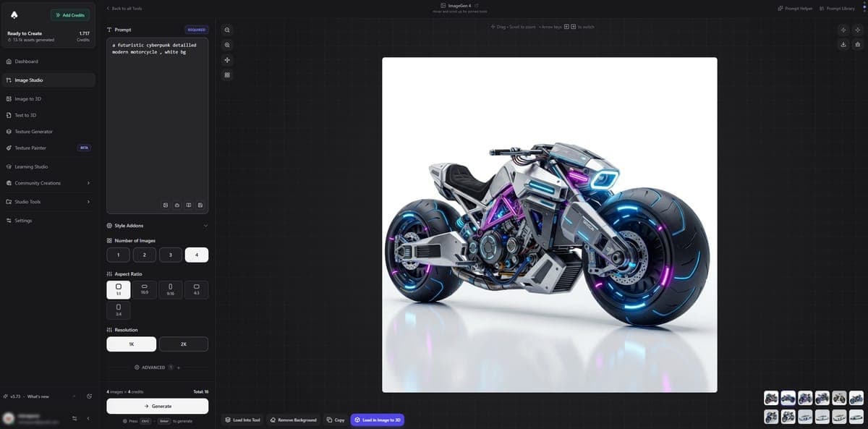Viewport: 868px width, 429px height.
Task: Set number of images to 3
Action: click(170, 255)
